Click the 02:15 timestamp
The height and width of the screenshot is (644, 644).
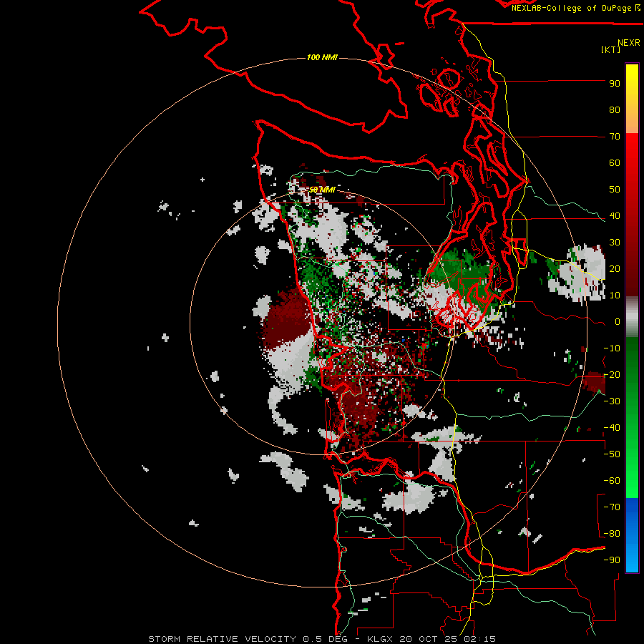[479, 639]
